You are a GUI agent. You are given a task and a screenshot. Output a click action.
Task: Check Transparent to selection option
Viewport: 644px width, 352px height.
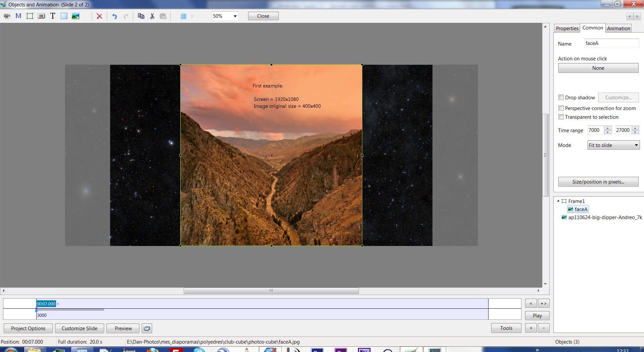(561, 117)
